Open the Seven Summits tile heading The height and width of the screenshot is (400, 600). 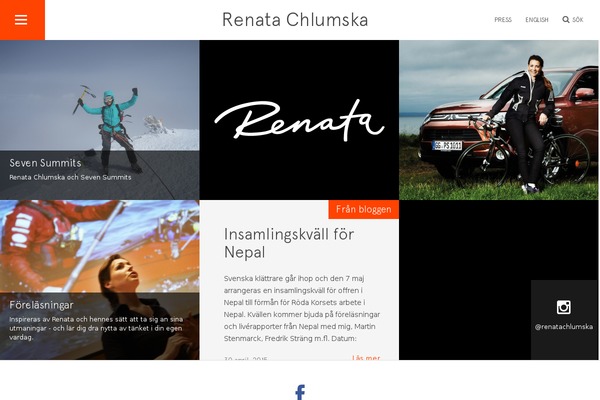pos(45,163)
